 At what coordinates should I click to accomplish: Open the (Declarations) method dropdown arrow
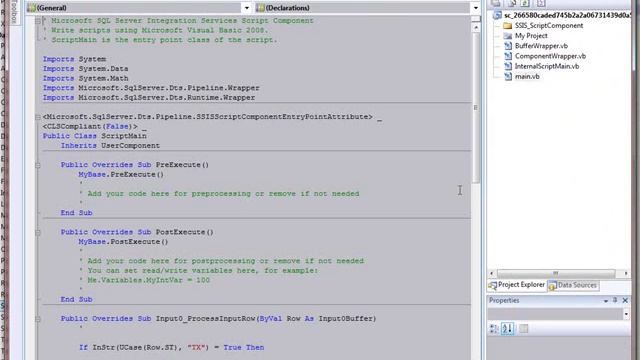476,8
